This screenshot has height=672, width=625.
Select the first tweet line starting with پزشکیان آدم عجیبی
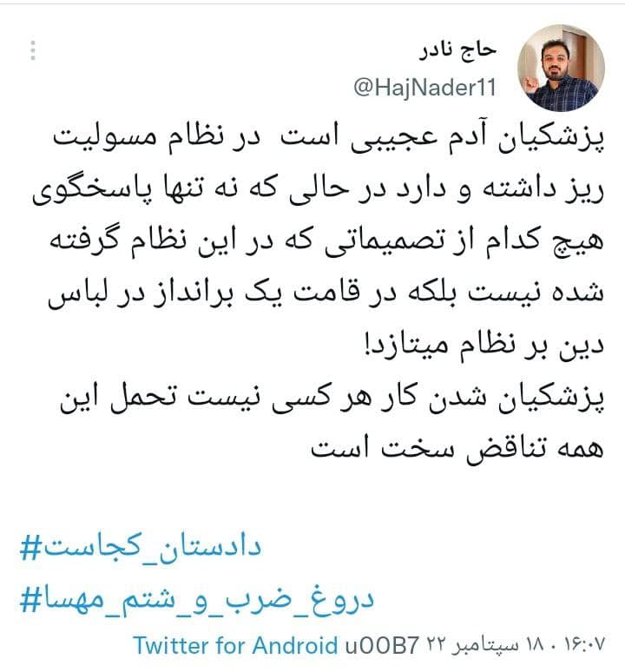(328, 138)
